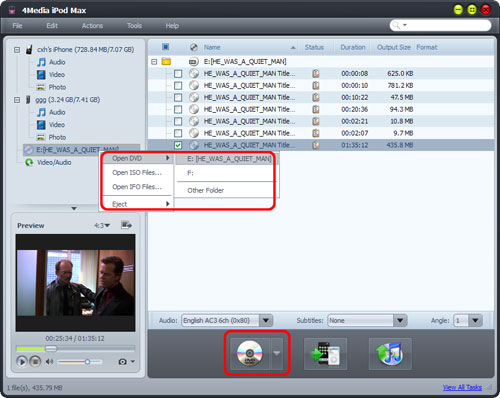Play the preview video
The width and height of the screenshot is (500, 398).
click(22, 361)
